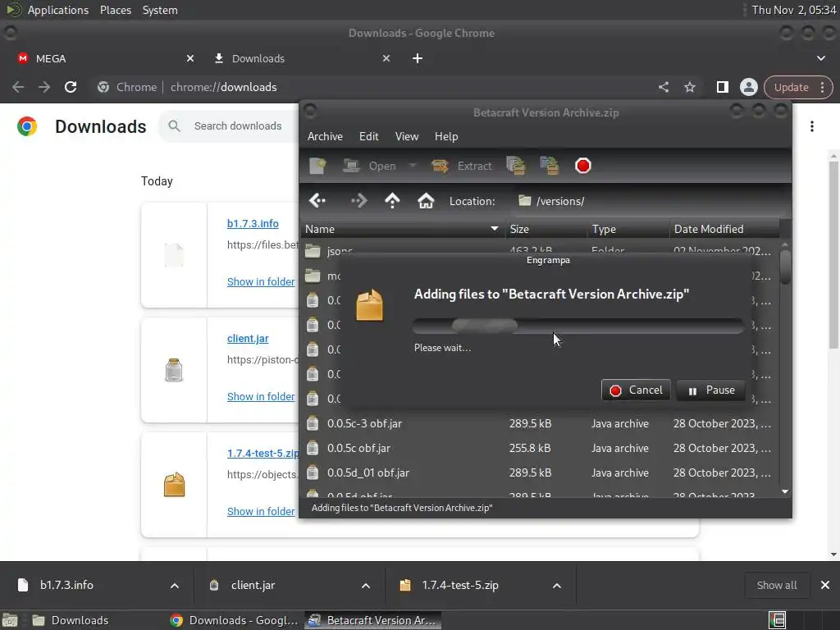This screenshot has height=630, width=840.
Task: Expand the Open recent dropdown arrow
Action: (x=413, y=166)
